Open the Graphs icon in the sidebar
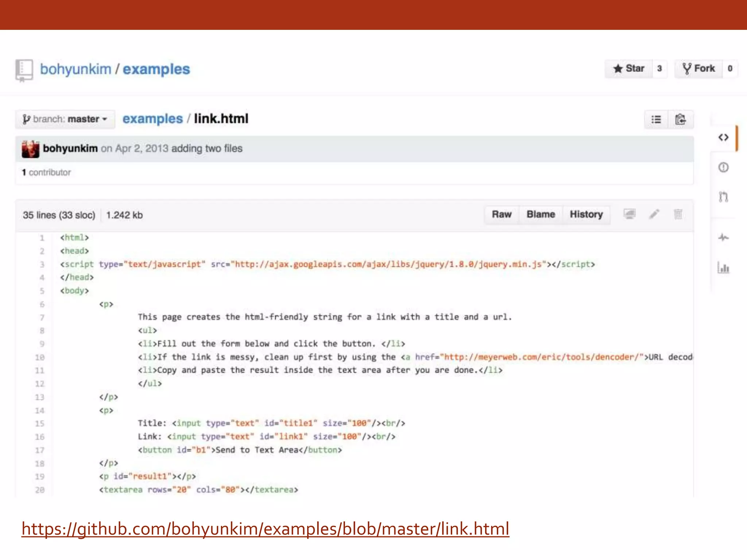This screenshot has width=747, height=560. click(x=724, y=268)
